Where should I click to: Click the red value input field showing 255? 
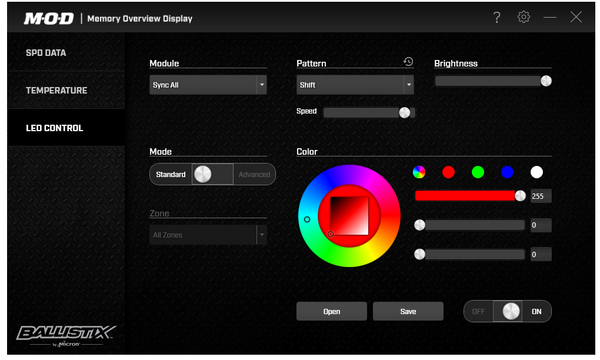541,196
